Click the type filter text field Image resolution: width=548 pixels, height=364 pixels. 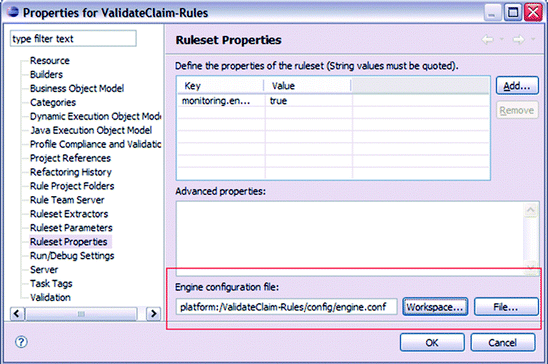point(73,38)
